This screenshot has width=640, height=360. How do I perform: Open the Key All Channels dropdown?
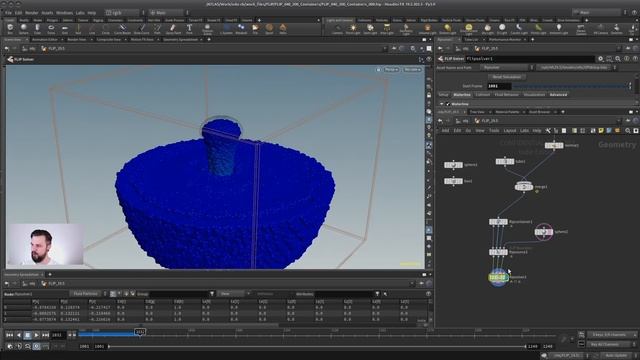(612, 344)
